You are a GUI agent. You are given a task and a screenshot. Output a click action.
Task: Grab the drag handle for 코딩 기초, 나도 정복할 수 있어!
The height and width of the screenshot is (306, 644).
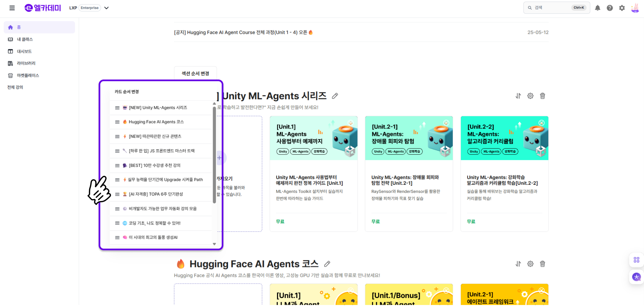[117, 223]
